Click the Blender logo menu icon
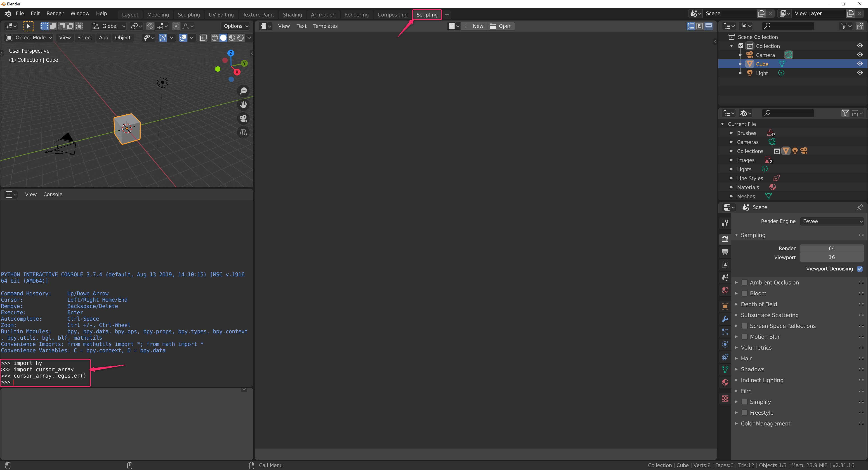The width and height of the screenshot is (868, 470). [x=8, y=14]
